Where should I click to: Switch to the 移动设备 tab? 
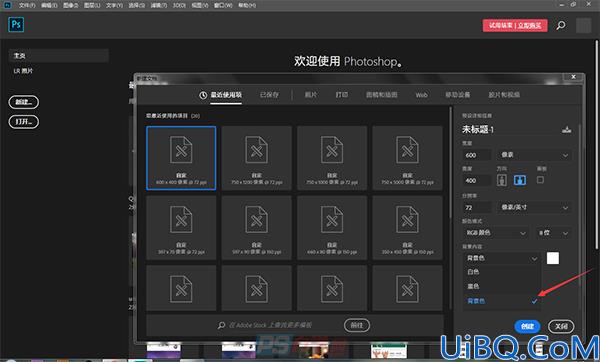[x=457, y=95]
